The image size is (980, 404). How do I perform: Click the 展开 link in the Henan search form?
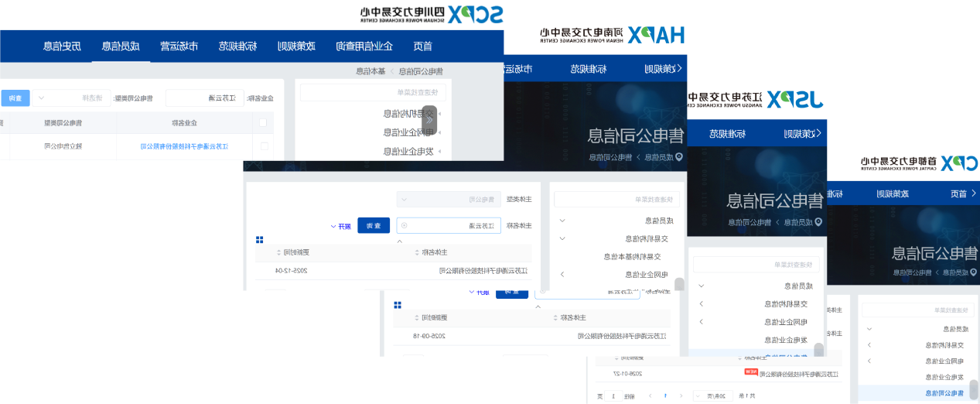(x=341, y=226)
